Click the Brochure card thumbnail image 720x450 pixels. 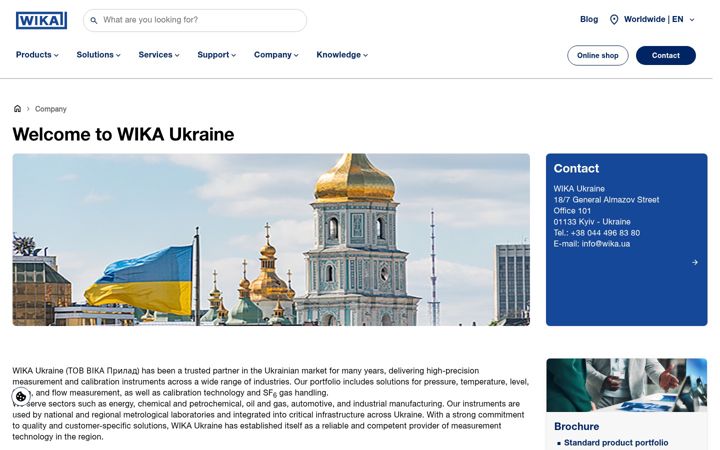click(626, 385)
